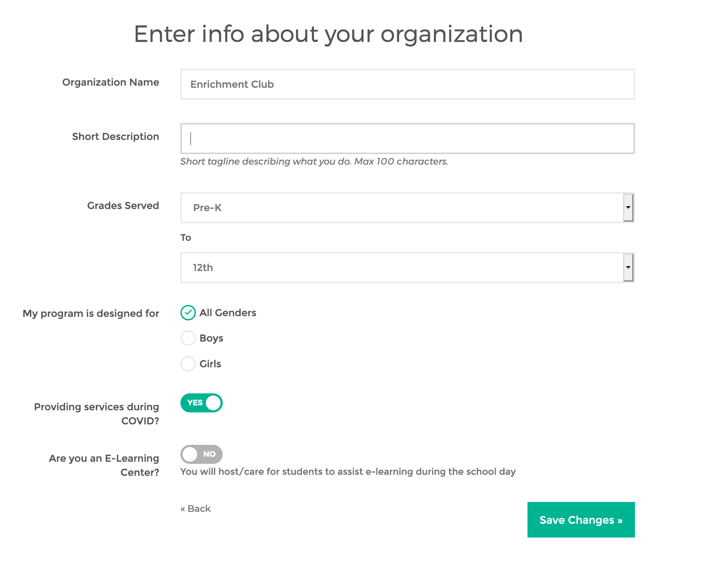Enable the E-Learning Center NO switch
This screenshot has height=583, width=728.
coord(202,454)
